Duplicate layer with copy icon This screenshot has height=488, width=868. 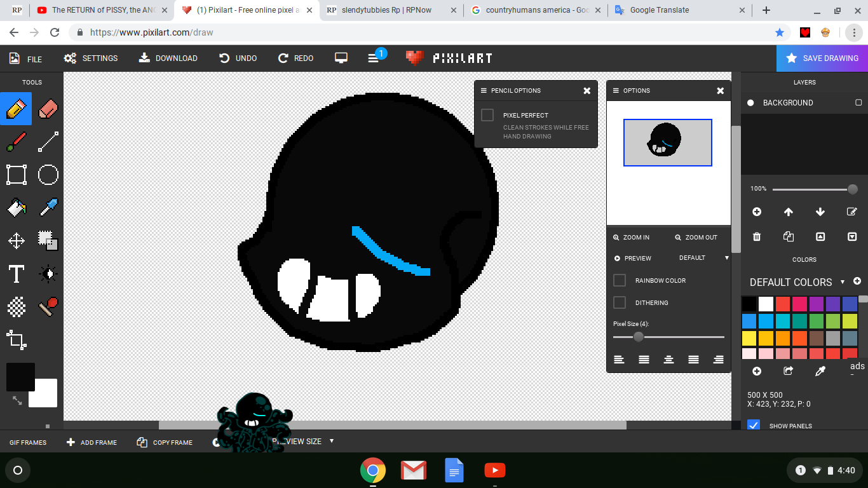789,236
